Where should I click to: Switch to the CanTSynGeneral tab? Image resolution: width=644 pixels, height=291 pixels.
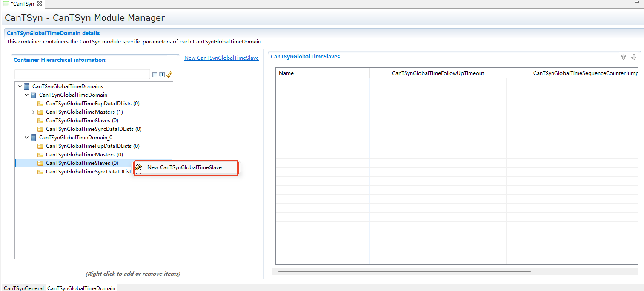[24, 288]
